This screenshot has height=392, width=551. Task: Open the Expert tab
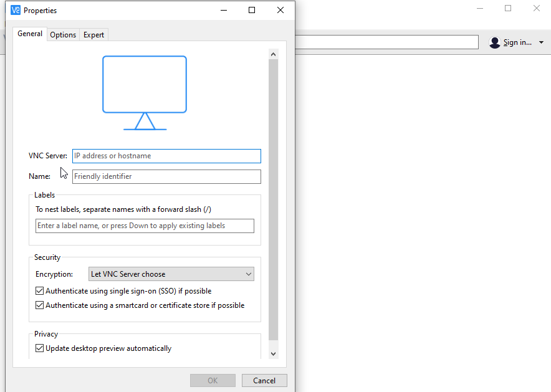click(93, 35)
